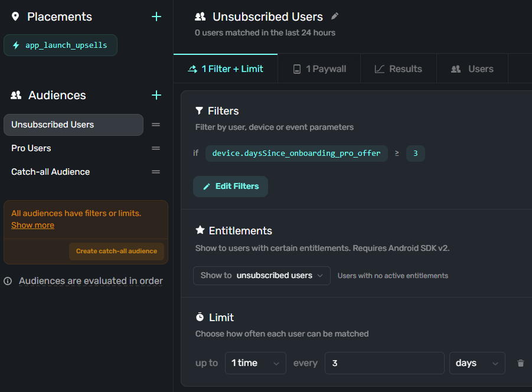Click drag handle beside Catch-all Audience

coord(156,172)
